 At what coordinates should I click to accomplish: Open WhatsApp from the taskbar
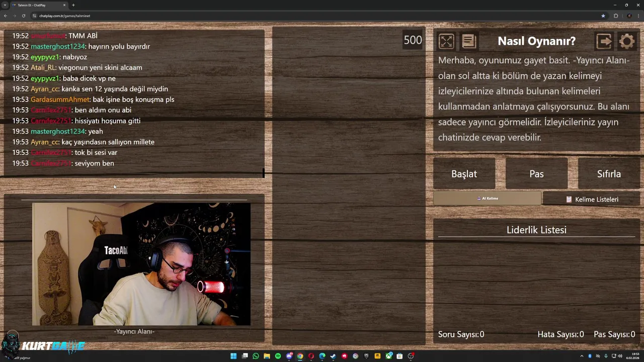(256, 356)
